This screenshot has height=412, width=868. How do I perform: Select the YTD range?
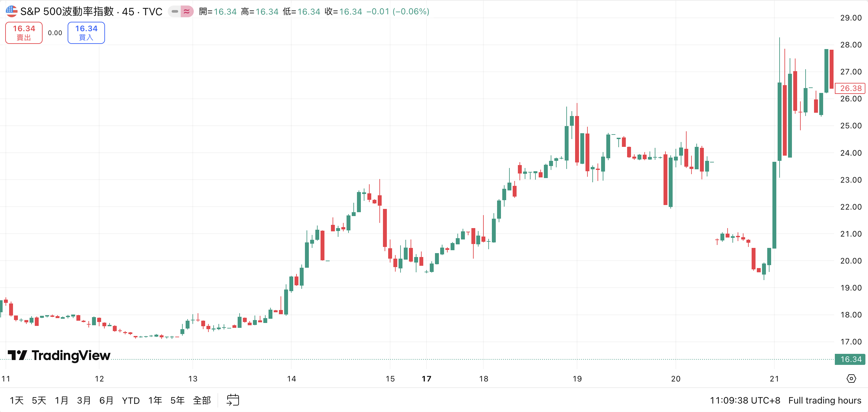coord(131,400)
